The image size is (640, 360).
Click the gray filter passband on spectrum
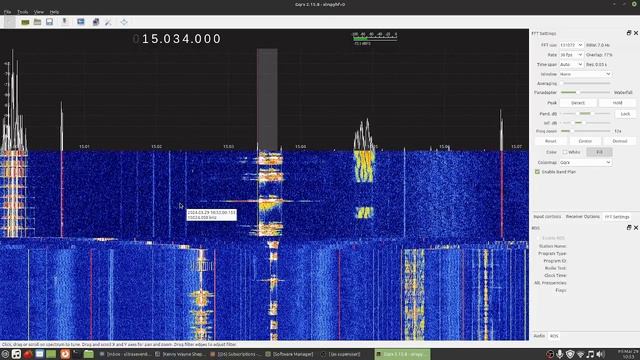pyautogui.click(x=267, y=100)
